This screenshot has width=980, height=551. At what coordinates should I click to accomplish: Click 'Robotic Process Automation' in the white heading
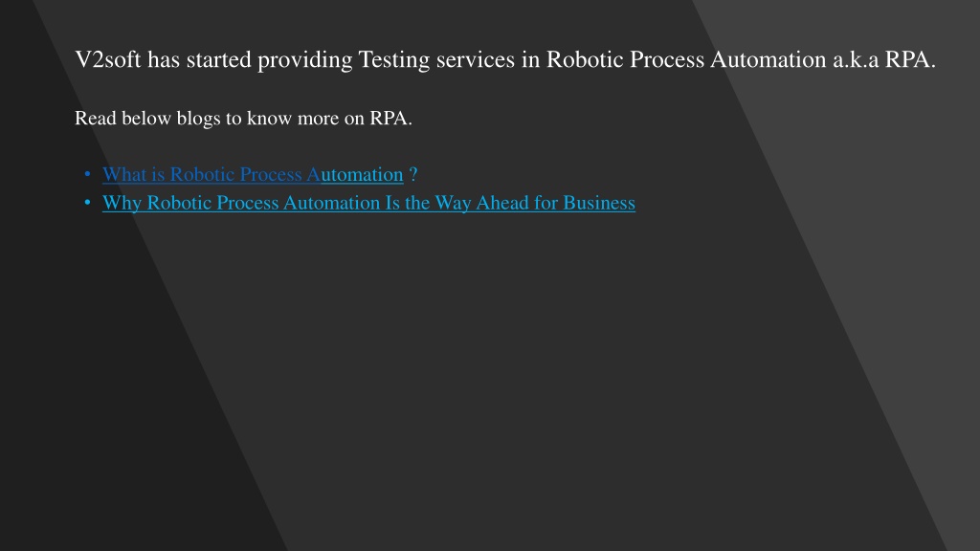pos(686,60)
